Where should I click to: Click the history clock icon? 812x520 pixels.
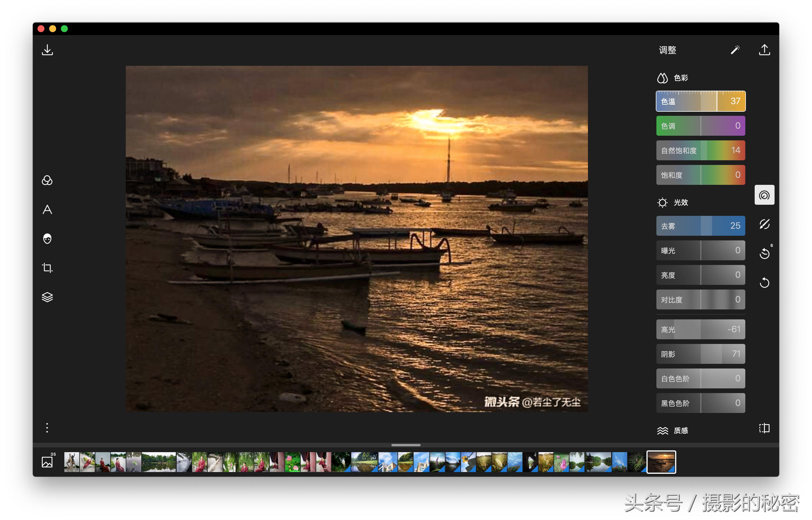click(764, 253)
